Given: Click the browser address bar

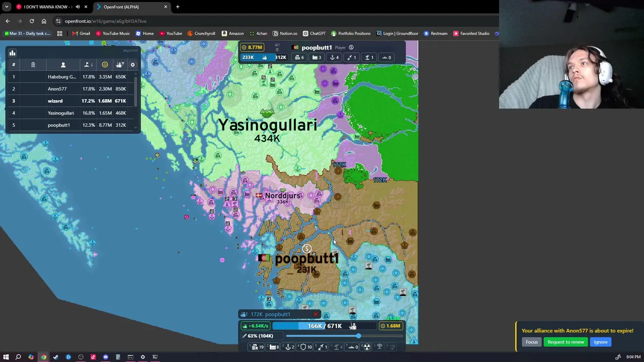Looking at the screenshot, I should click(272, 21).
